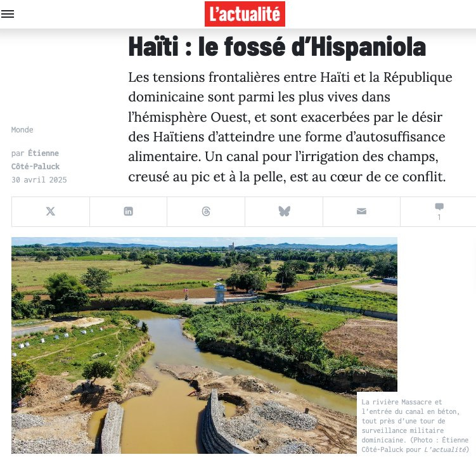Click the publication date 30 avril 2025
Viewport: 476px width, 464px height.
(39, 180)
